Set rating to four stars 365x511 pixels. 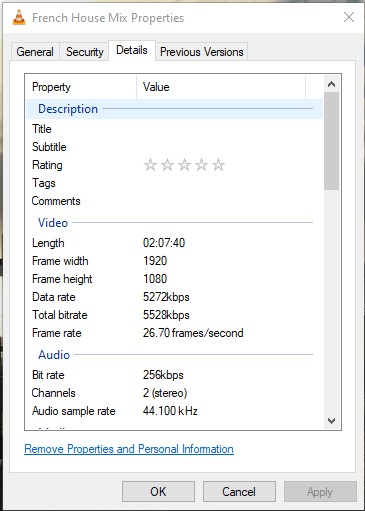click(x=201, y=165)
